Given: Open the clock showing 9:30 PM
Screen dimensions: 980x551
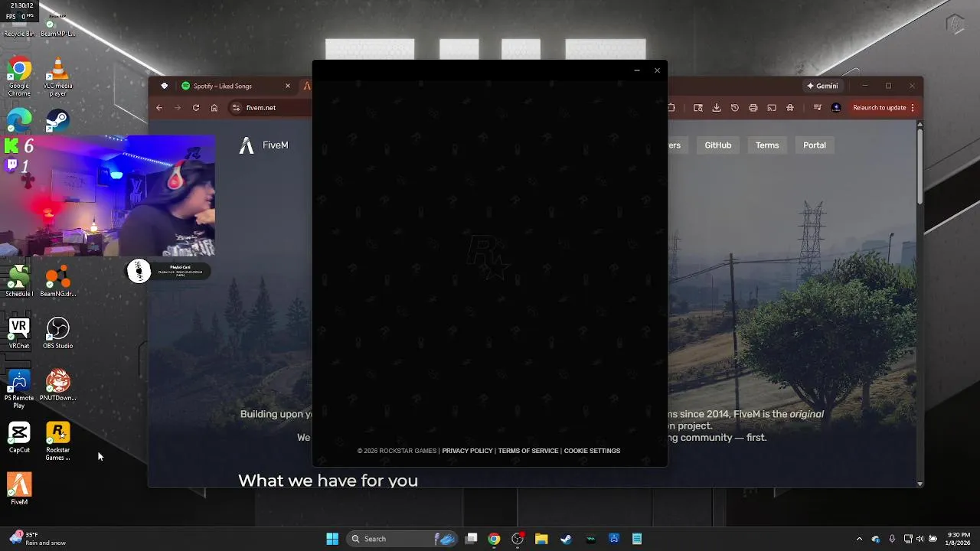Looking at the screenshot, I should 959,539.
